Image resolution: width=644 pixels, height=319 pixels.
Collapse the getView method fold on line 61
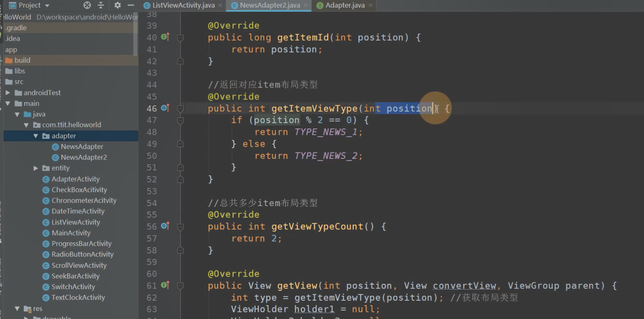181,286
